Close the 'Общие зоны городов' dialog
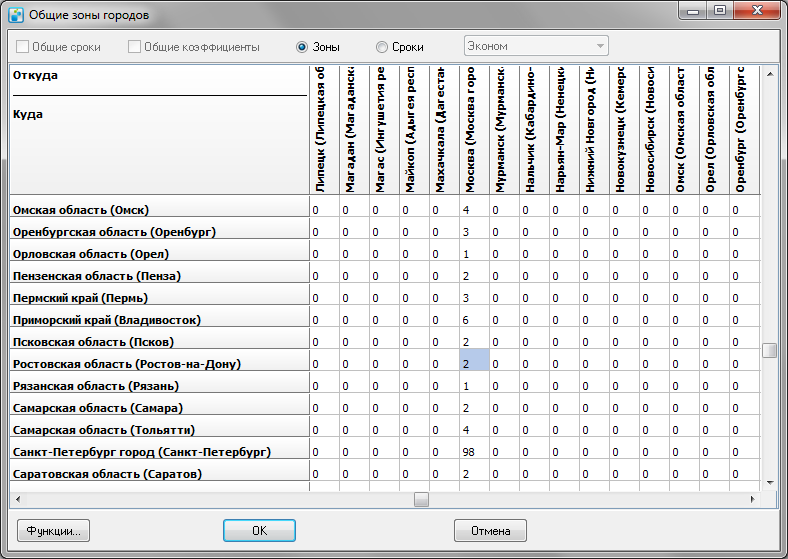The image size is (788, 559). 757,11
